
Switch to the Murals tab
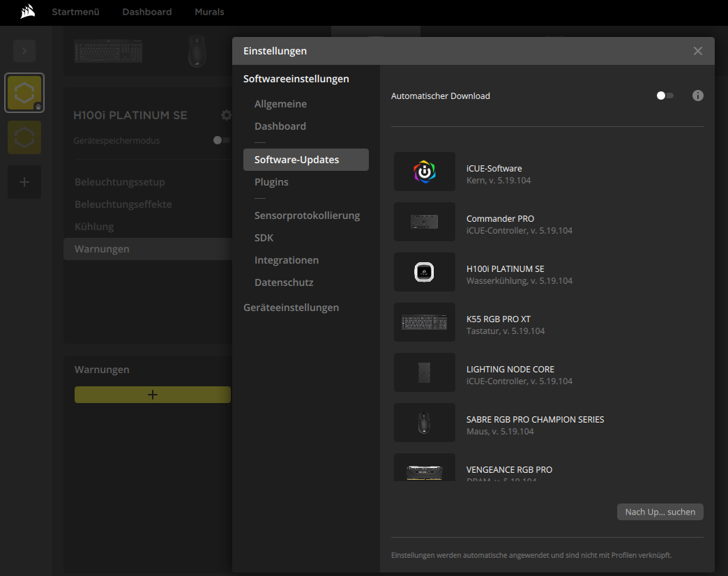(x=209, y=12)
